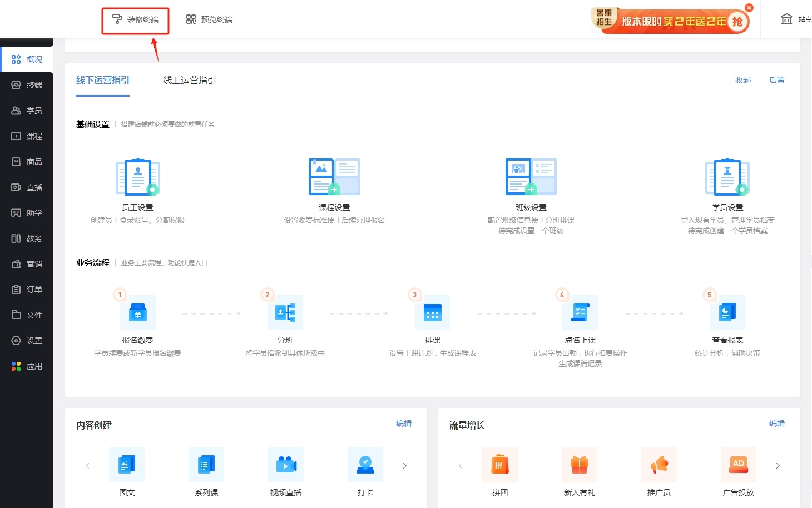
Task: Click the 装修终端 button
Action: coord(136,19)
